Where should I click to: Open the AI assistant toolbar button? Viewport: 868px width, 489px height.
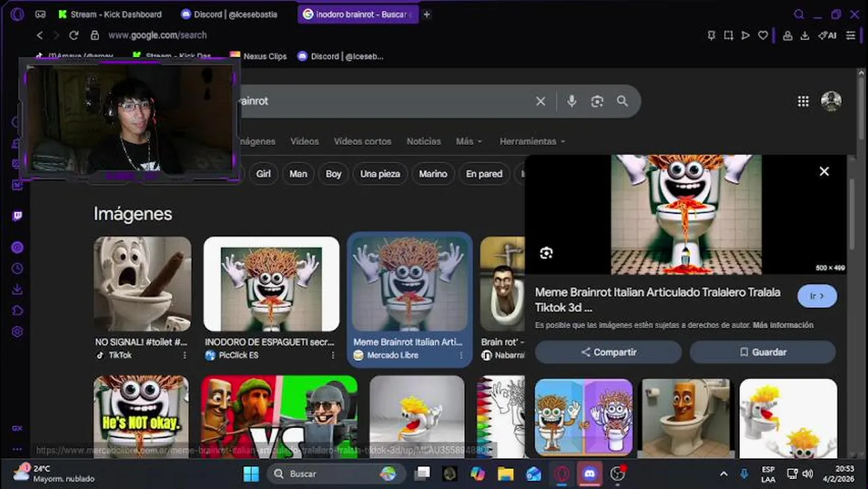(x=827, y=35)
